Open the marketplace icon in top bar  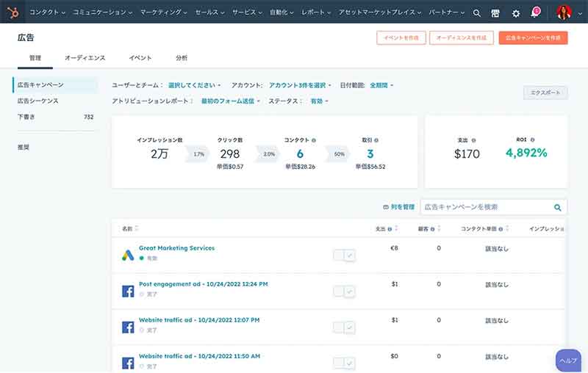[x=495, y=13]
